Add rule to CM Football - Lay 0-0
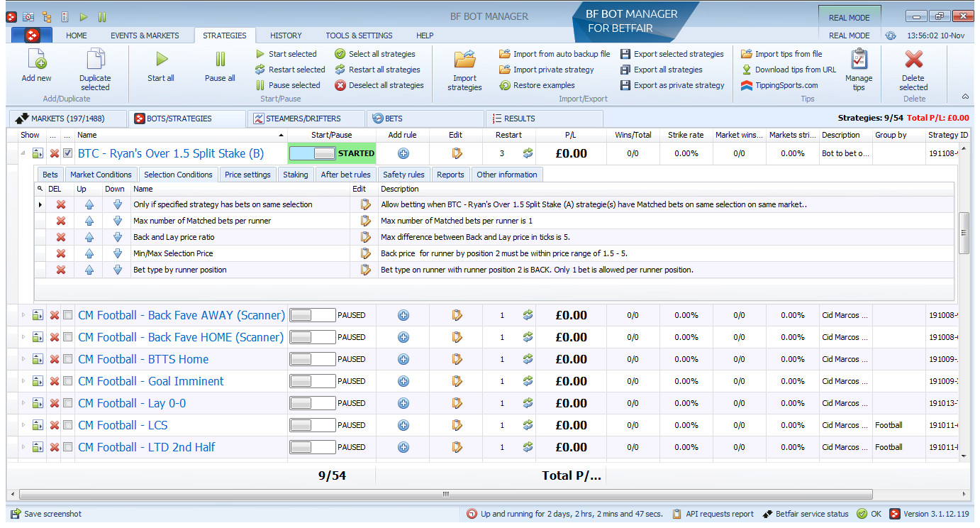Image resolution: width=980 pixels, height=528 pixels. (x=403, y=403)
